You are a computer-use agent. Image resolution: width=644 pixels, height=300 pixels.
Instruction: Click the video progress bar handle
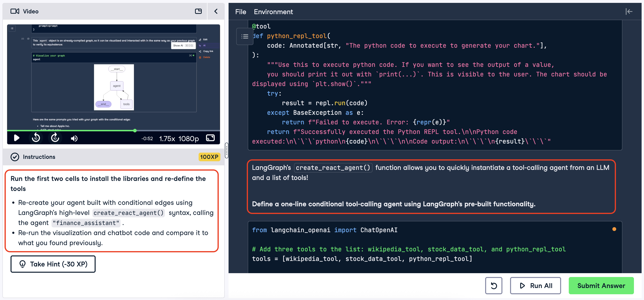point(135,131)
